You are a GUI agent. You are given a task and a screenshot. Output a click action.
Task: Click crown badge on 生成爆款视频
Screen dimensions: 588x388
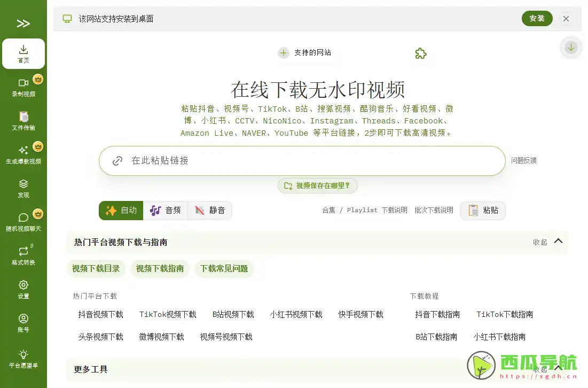pos(38,146)
